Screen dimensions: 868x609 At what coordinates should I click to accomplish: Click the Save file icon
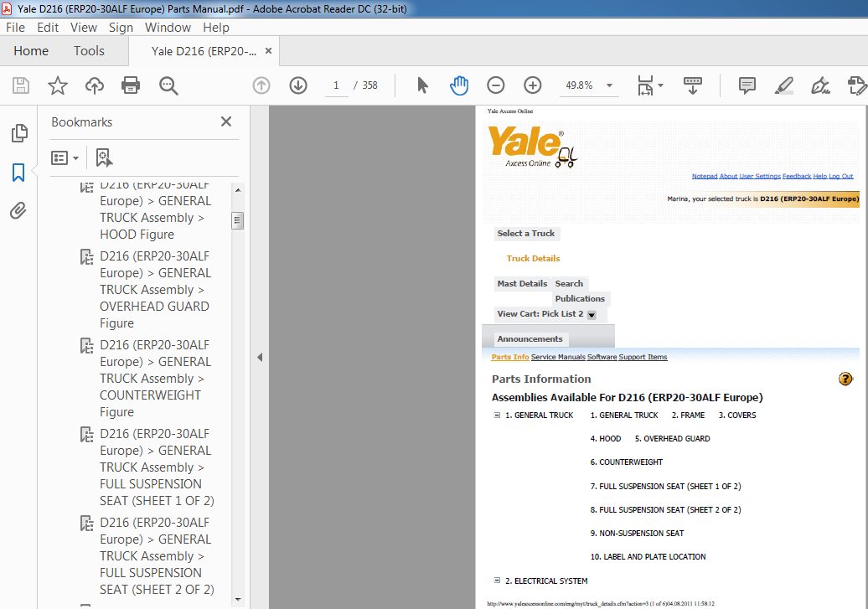tap(21, 85)
